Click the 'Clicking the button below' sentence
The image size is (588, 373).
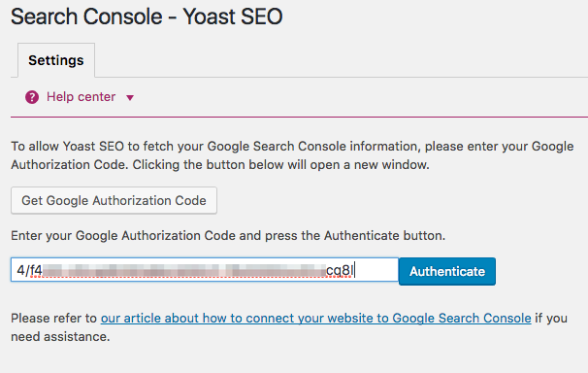pos(280,165)
